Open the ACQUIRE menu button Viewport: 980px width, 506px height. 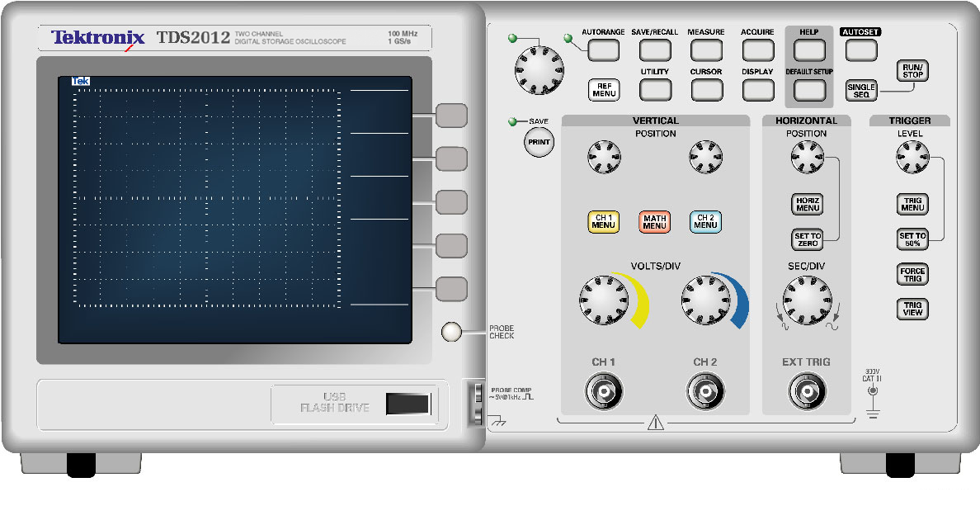pos(758,50)
